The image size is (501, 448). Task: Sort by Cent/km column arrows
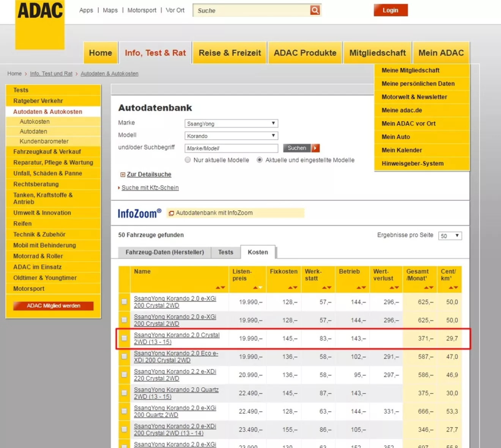[453, 288]
